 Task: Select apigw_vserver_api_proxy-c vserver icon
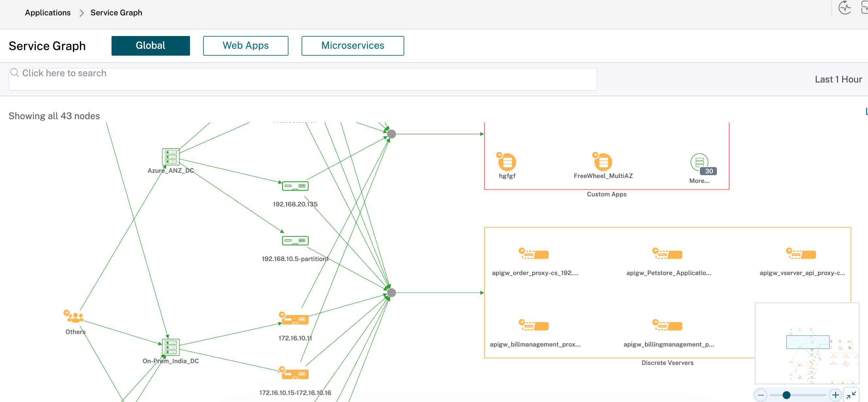[x=801, y=254]
